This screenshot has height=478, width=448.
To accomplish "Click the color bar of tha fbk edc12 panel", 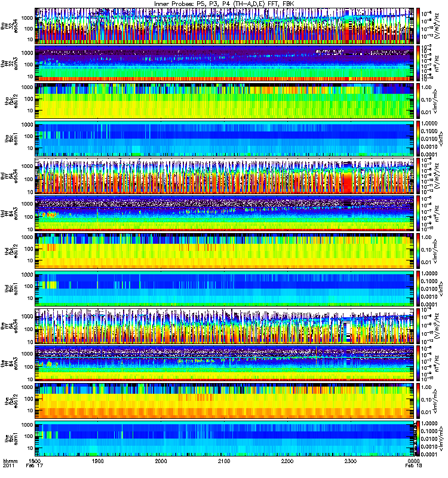I will [418, 101].
